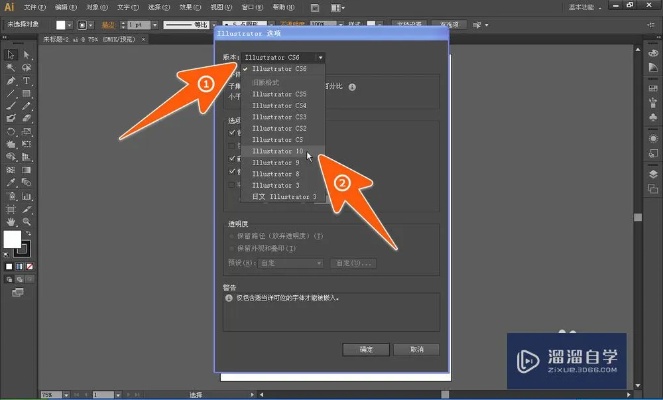The height and width of the screenshot is (400, 663).
Task: Click the artboard number field in status bar
Action: (103, 395)
